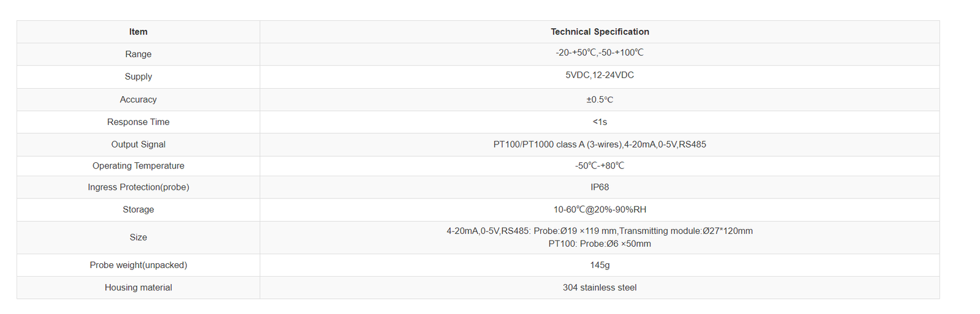Click the storage value 10-60℃@20%-90%RH

tap(600, 209)
